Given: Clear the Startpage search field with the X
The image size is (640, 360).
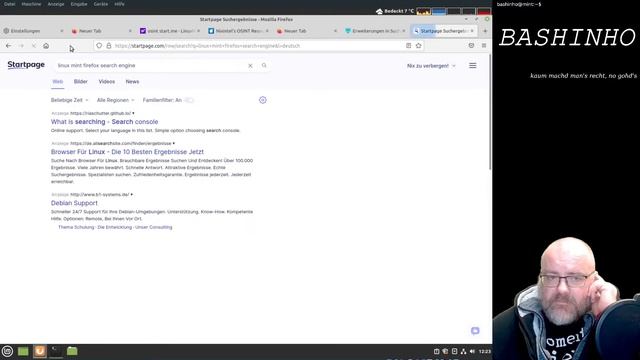Looking at the screenshot, I should click(x=250, y=66).
